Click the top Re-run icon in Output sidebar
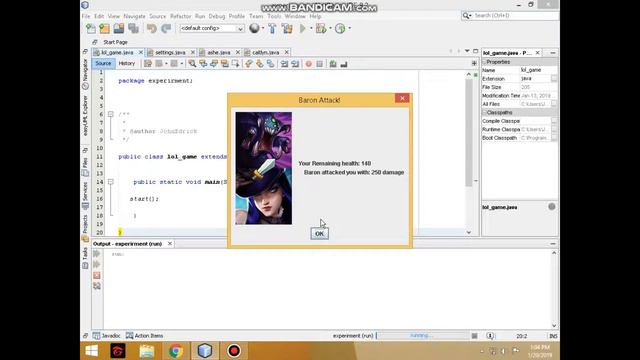The width and height of the screenshot is (640, 360). pos(97,254)
